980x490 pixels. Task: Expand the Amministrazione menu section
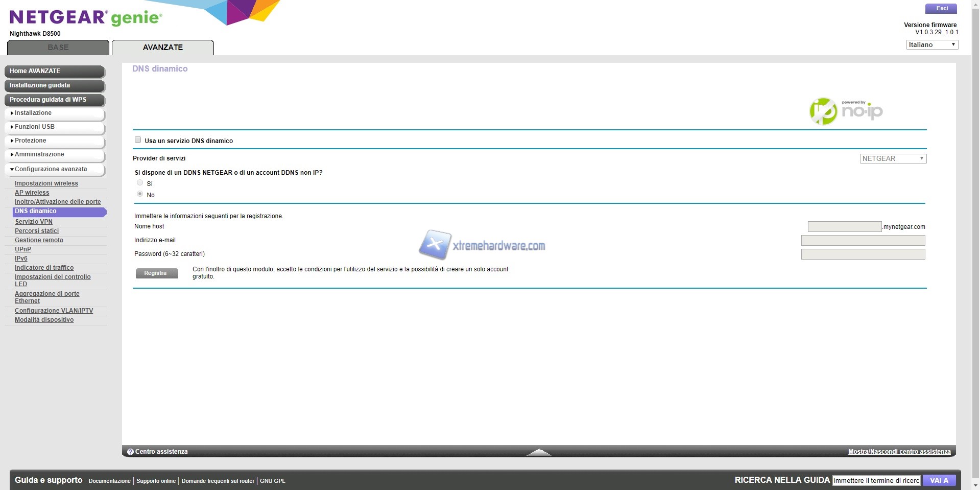55,154
